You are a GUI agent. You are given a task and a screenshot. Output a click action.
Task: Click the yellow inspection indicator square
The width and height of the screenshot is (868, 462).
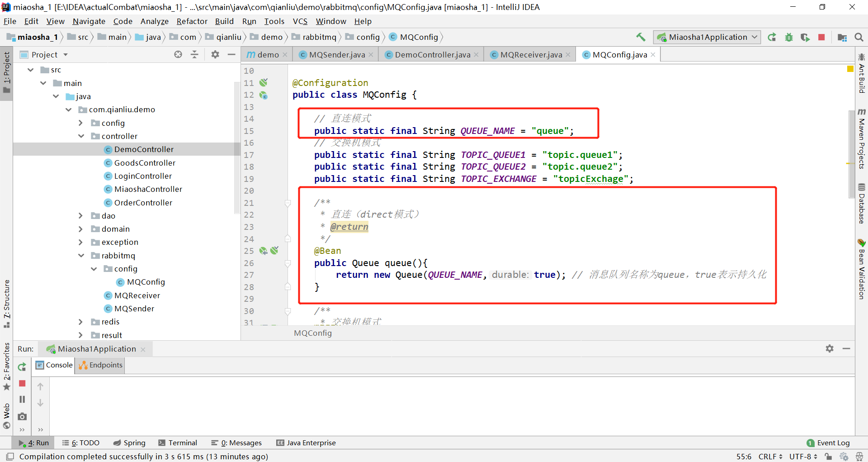coord(850,69)
